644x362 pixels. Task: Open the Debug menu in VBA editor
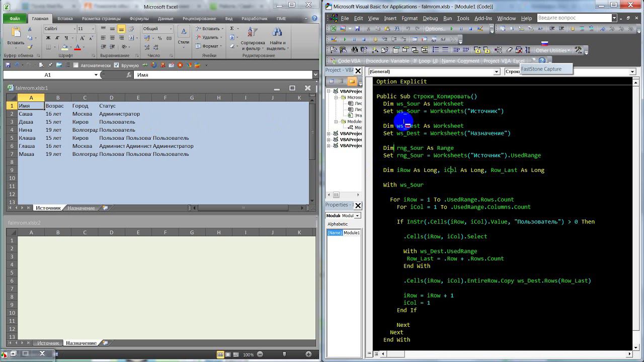430,18
